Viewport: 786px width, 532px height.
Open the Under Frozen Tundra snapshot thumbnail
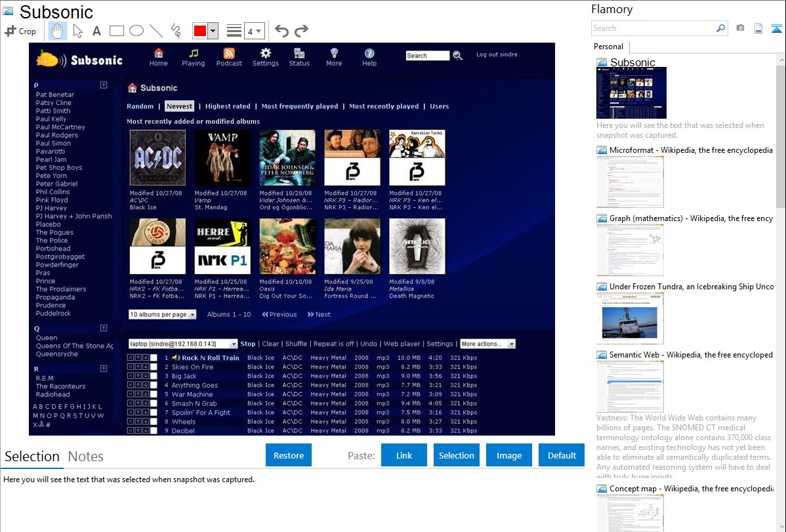[x=630, y=318]
